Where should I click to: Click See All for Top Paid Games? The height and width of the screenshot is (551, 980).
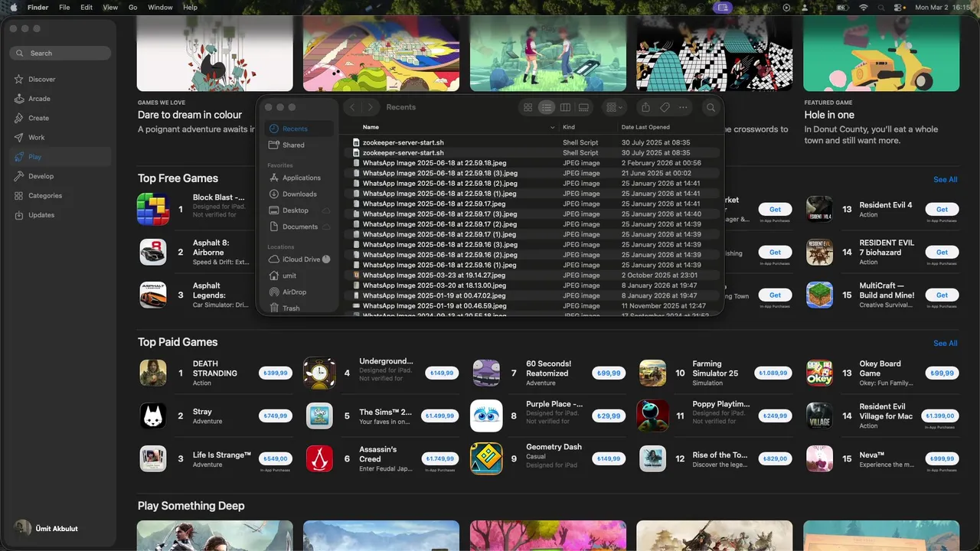[x=946, y=344]
